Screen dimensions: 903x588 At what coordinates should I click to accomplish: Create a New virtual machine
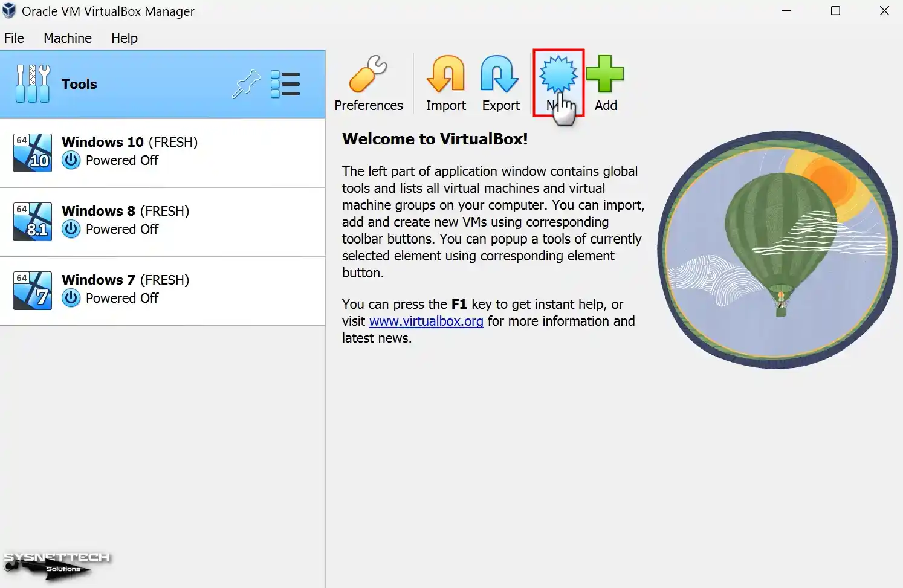tap(558, 83)
